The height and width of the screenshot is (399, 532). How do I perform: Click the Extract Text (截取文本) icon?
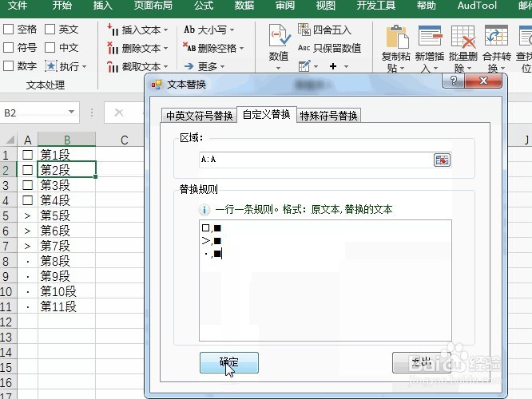(x=113, y=67)
